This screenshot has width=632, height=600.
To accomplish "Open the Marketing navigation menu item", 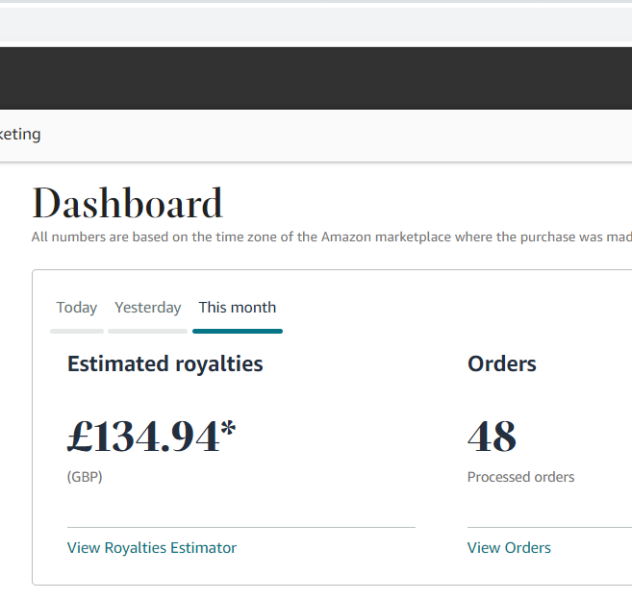I will [x=20, y=134].
